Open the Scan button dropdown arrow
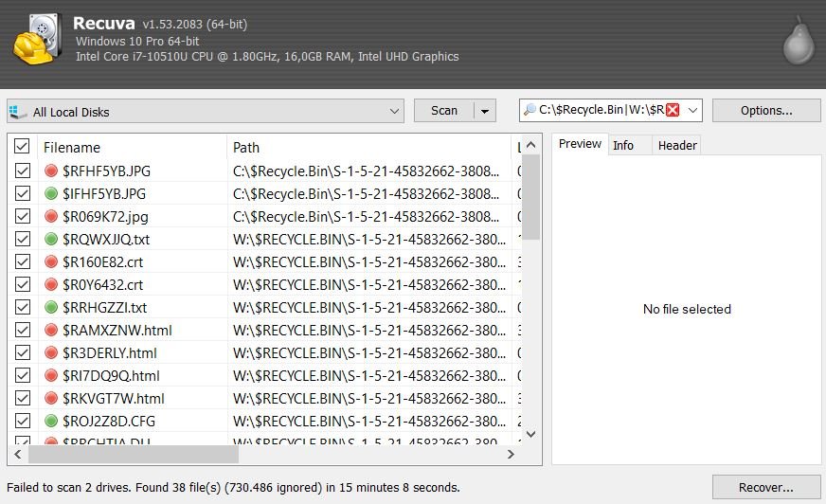 tap(485, 111)
